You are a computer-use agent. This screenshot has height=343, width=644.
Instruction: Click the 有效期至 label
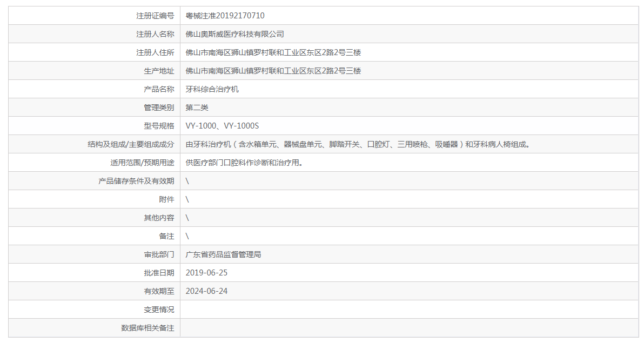pyautogui.click(x=158, y=291)
